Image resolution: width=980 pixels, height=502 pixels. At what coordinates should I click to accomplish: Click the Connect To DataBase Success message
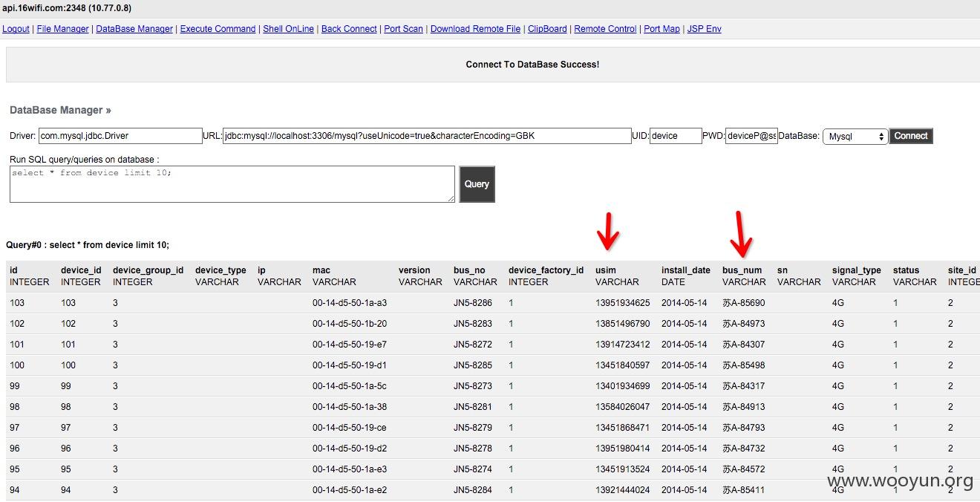[x=532, y=65]
